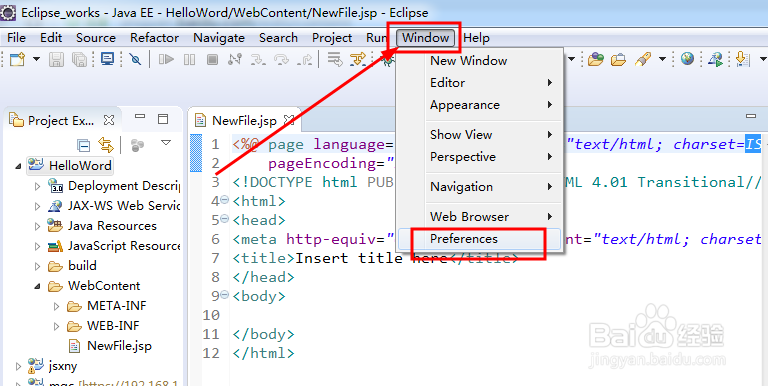Toggle the Use Step Filters icon
Screen dimensions: 768x386
[358, 59]
